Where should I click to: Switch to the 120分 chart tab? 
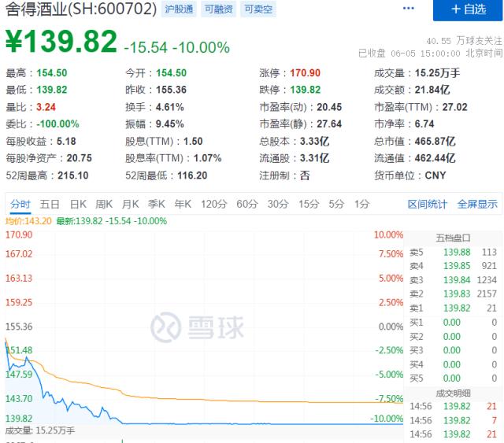tap(213, 204)
